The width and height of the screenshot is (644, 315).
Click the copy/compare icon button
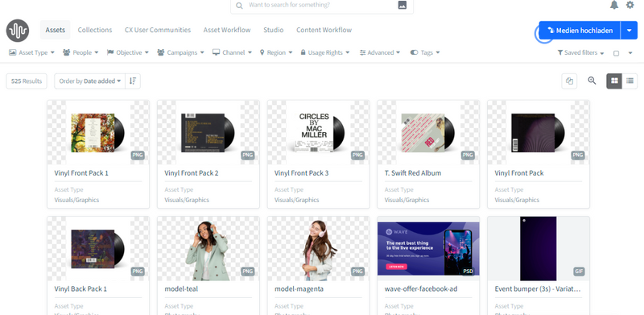coord(569,81)
